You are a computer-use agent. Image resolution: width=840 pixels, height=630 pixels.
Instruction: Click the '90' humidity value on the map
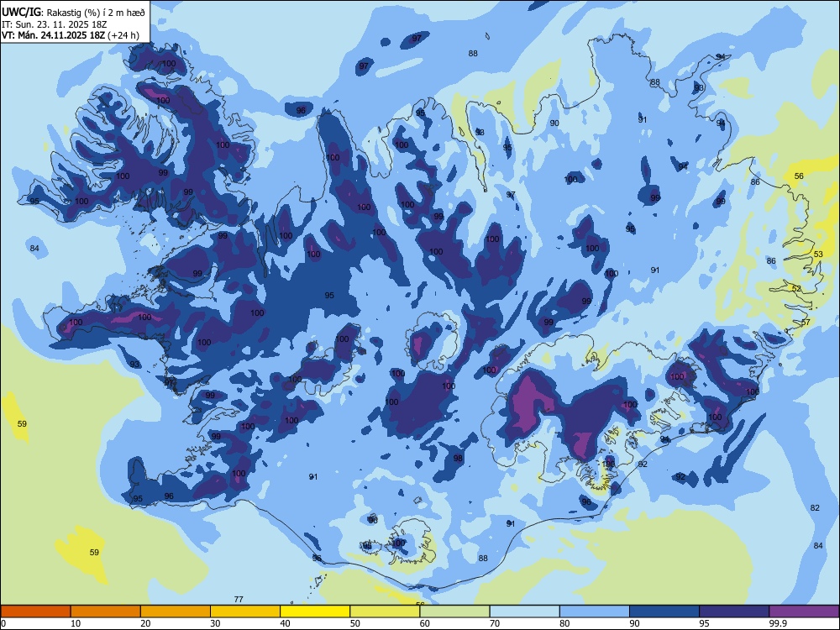click(x=554, y=123)
